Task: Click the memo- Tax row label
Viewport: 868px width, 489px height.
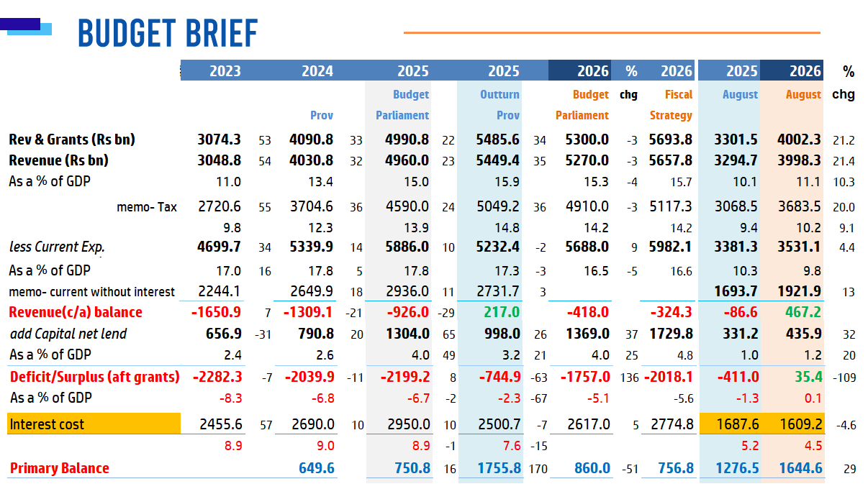Action: [x=147, y=207]
